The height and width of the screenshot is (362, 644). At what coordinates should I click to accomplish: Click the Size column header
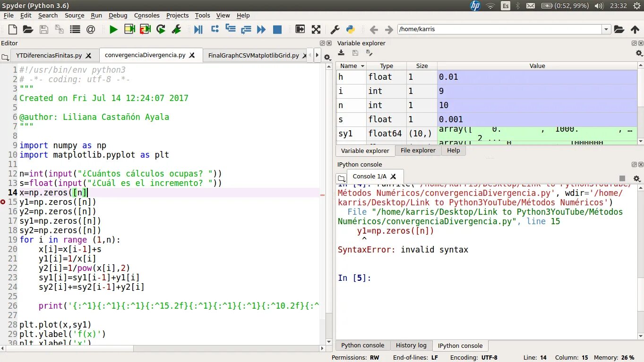click(x=422, y=66)
